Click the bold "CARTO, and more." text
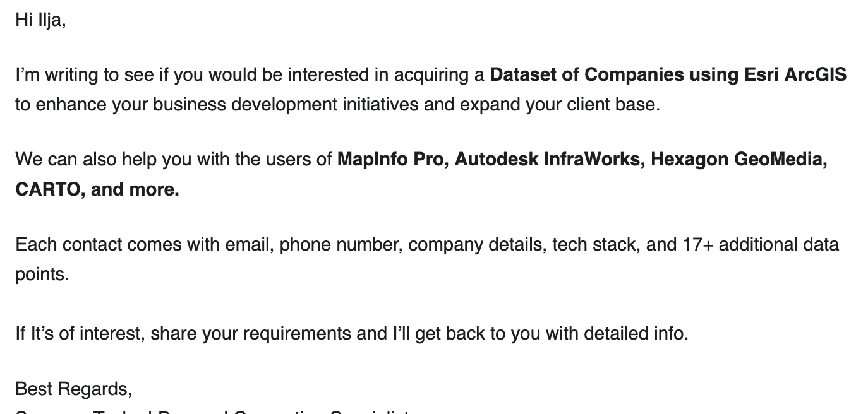Screen dimensions: 868x414 click(x=97, y=189)
